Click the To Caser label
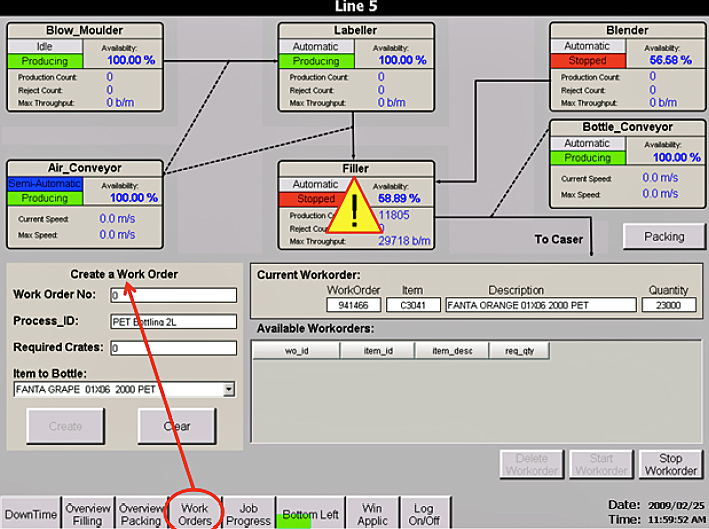Image resolution: width=709 pixels, height=529 pixels. [x=559, y=239]
